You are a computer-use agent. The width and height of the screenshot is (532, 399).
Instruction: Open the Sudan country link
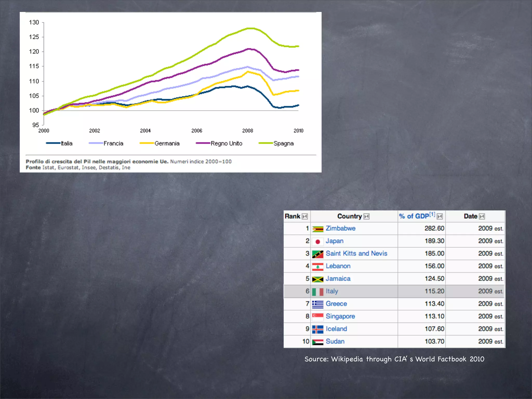(335, 341)
